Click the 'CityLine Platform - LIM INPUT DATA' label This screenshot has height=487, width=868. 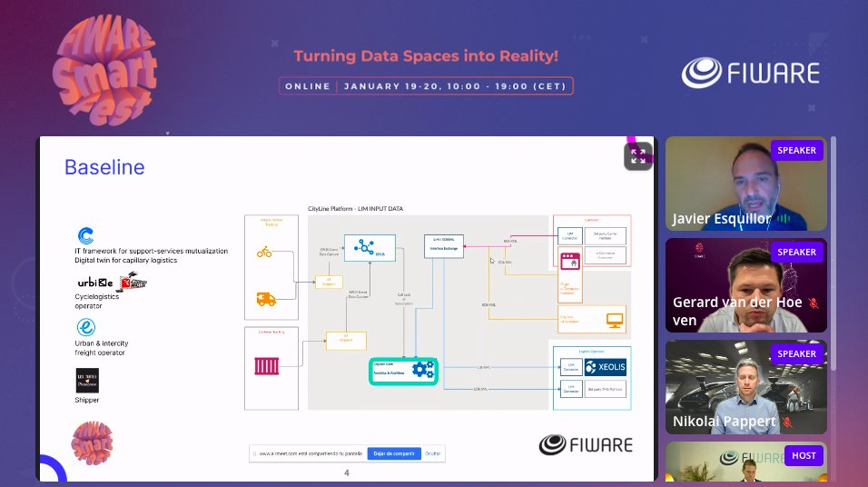coord(355,209)
